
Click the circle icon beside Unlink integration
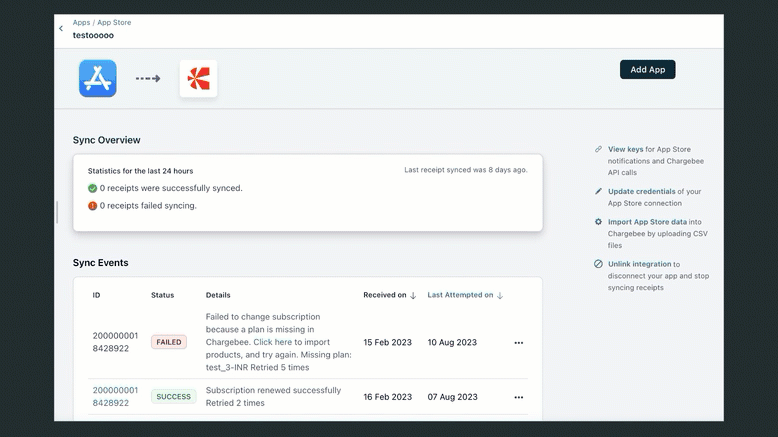pos(598,264)
